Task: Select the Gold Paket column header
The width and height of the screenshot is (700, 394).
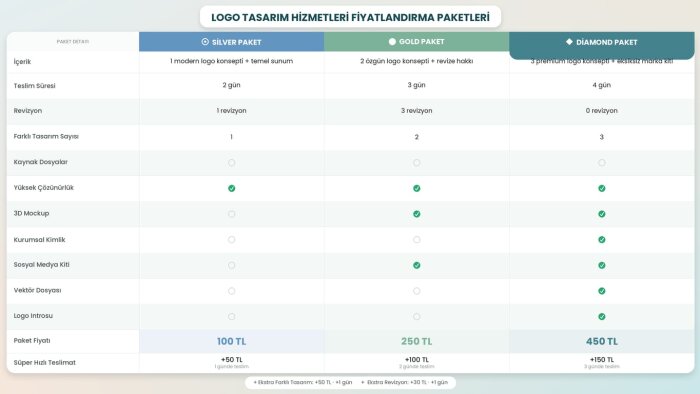Action: point(417,41)
